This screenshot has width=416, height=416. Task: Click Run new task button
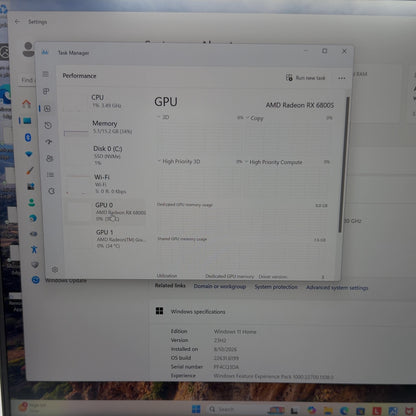pyautogui.click(x=305, y=78)
